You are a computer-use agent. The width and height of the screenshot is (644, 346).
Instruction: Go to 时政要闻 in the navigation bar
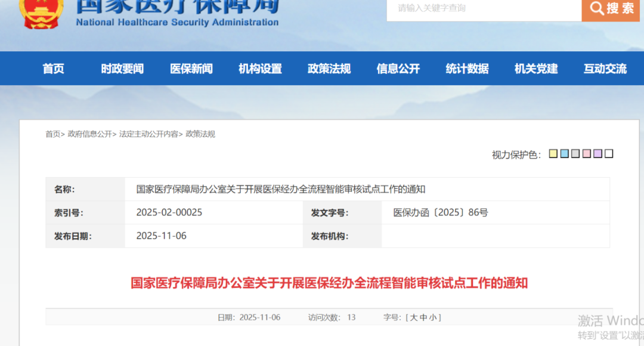click(122, 69)
